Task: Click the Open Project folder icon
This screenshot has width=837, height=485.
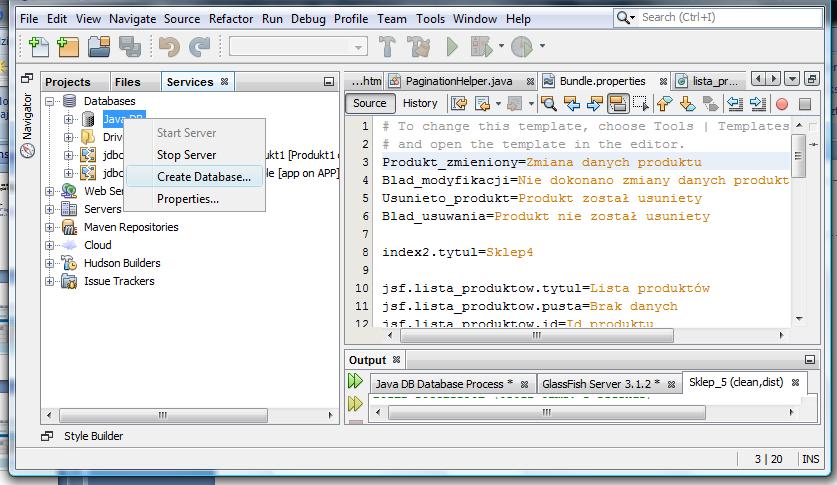Action: click(99, 46)
